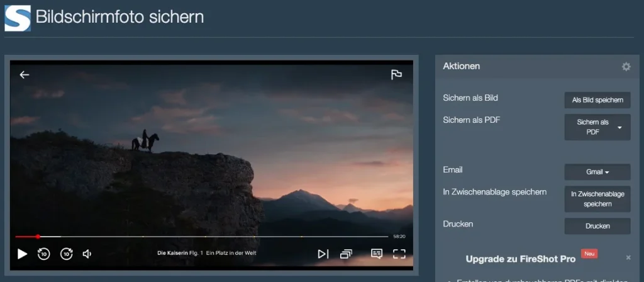Go back with the arrow in the video player
This screenshot has width=644, height=282.
click(x=25, y=74)
